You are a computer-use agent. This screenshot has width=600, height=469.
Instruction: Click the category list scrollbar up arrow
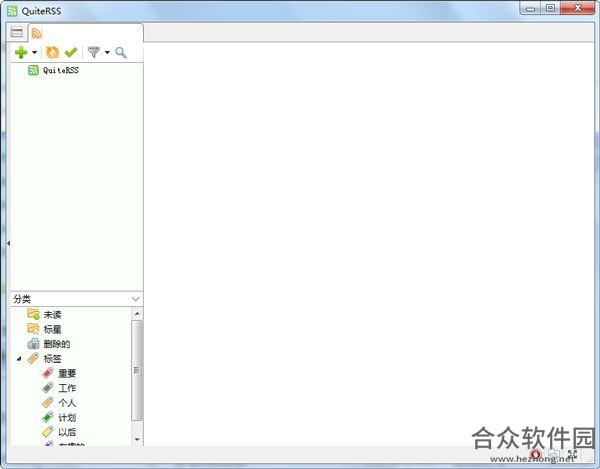137,314
